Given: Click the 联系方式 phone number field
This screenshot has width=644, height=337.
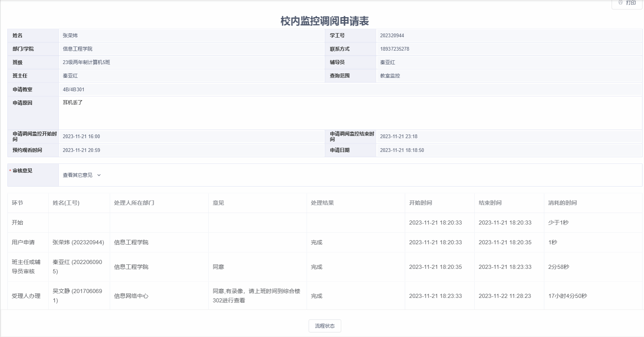Looking at the screenshot, I should [x=508, y=49].
